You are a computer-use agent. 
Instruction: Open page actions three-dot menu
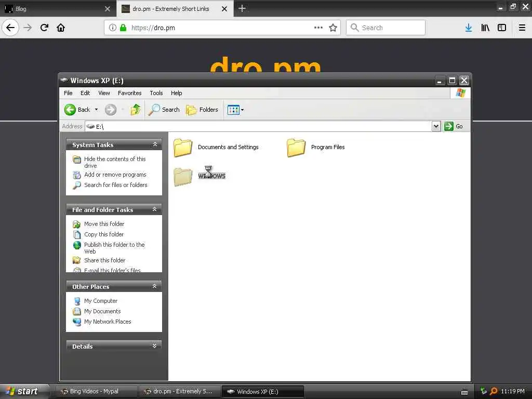point(318,28)
